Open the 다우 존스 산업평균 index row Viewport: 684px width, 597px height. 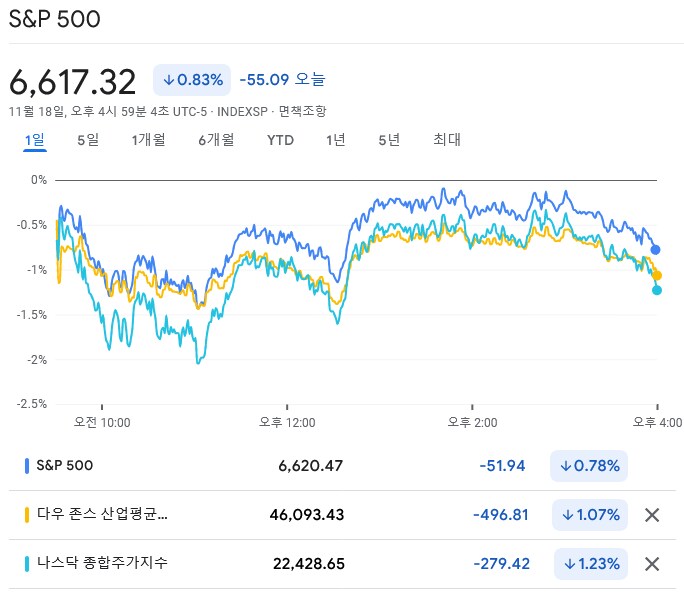101,515
